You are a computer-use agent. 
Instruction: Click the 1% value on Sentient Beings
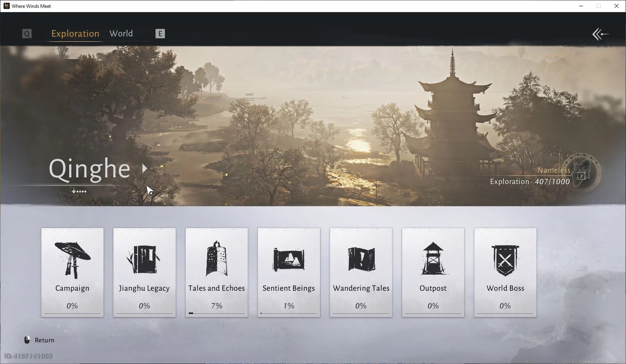tap(289, 306)
